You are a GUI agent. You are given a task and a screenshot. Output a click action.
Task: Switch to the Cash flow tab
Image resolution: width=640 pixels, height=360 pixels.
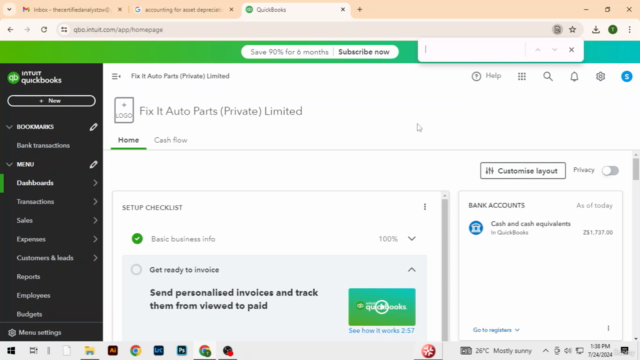pos(171,140)
